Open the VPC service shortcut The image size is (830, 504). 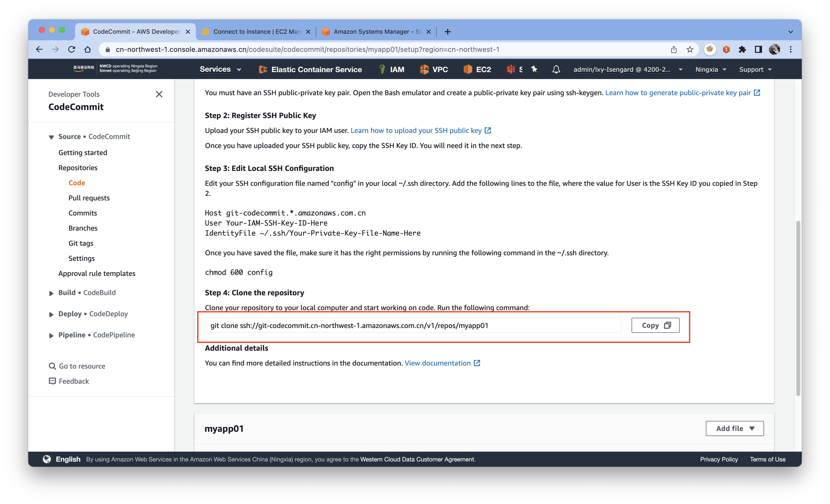pyautogui.click(x=434, y=69)
